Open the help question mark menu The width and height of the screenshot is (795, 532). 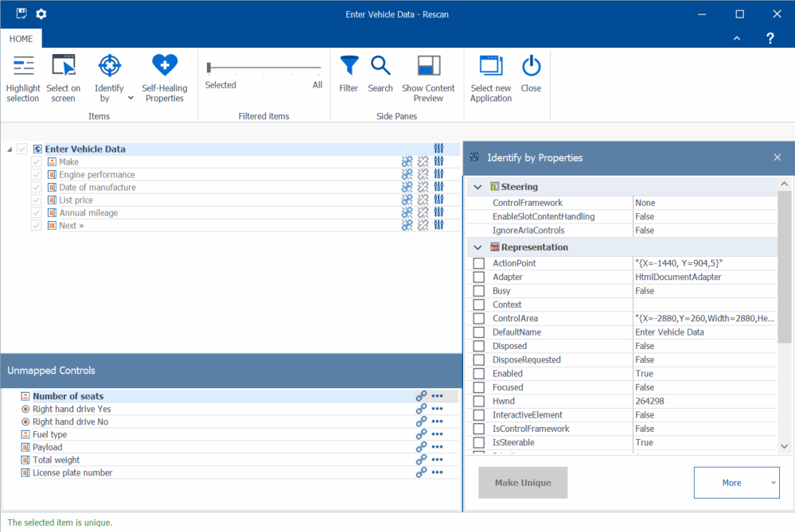pyautogui.click(x=770, y=38)
